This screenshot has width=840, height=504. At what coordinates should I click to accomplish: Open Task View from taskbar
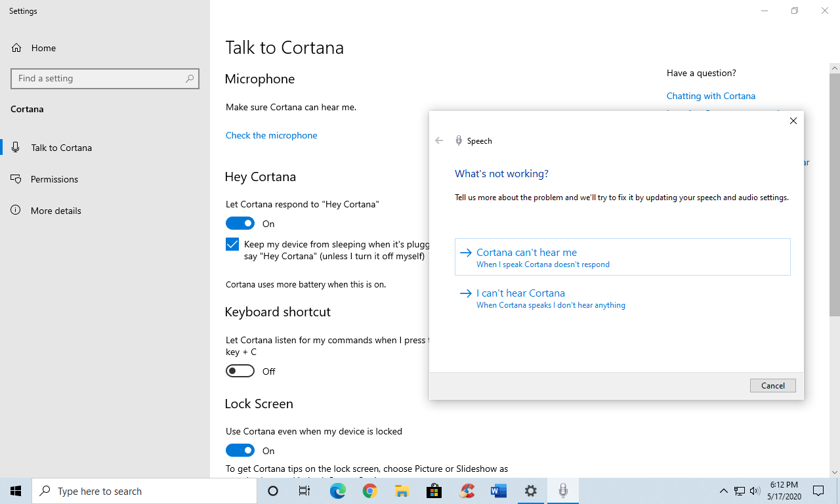pos(304,491)
